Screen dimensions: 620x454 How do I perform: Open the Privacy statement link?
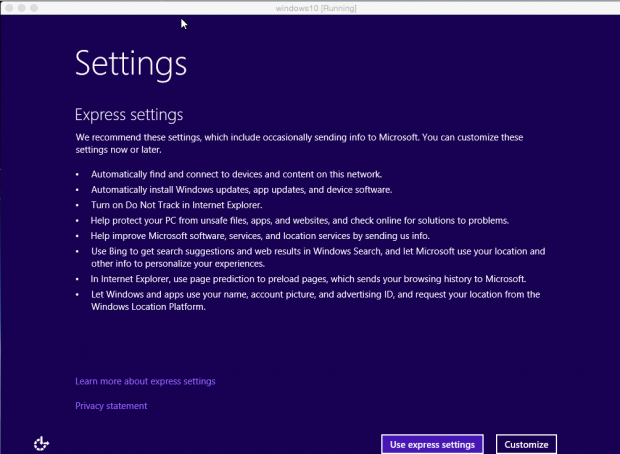click(x=111, y=406)
